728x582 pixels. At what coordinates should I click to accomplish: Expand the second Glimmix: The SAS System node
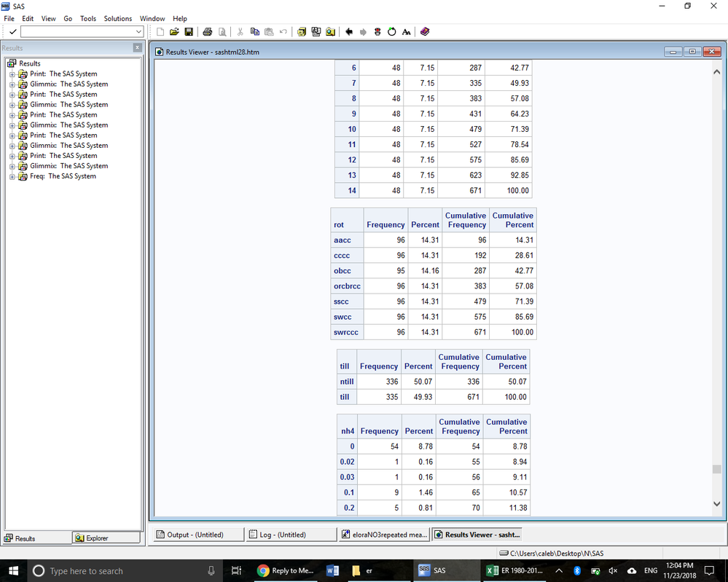pos(12,104)
